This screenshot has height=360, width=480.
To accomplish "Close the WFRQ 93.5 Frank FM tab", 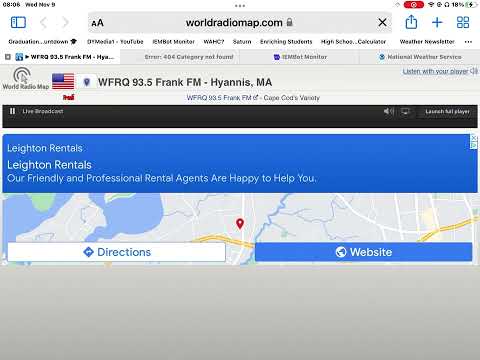I will click(8, 57).
